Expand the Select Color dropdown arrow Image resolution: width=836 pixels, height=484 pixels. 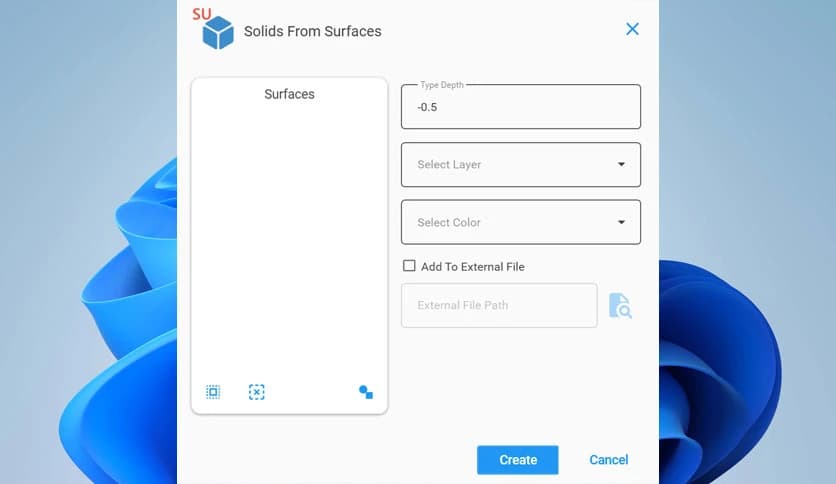(x=621, y=222)
